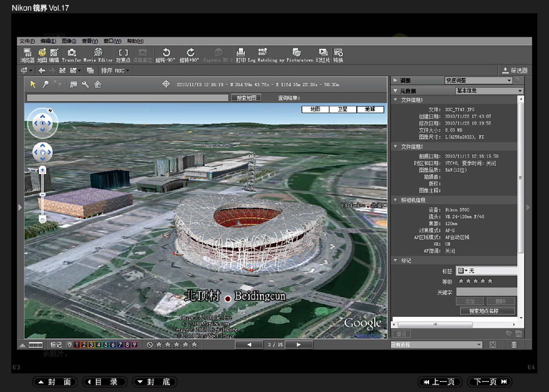Viewport: 549px width, 392px height.
Task: Open the 图像(I) menu
Action: (69, 41)
